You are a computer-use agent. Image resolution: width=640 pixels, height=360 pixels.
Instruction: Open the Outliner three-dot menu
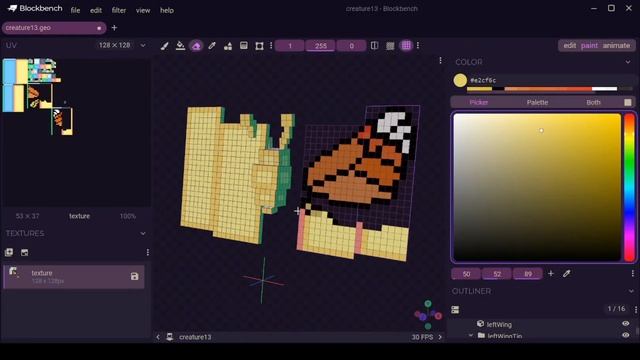636,310
